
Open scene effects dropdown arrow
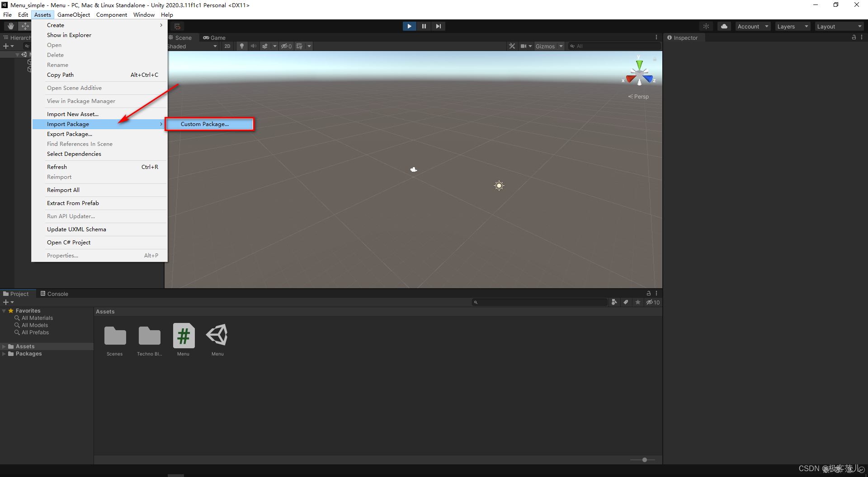tap(274, 46)
